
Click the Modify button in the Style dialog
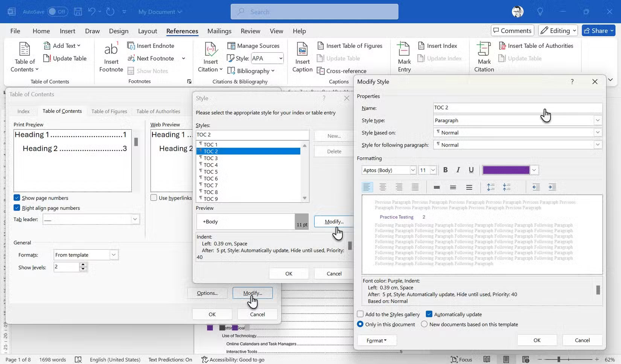[x=333, y=221]
